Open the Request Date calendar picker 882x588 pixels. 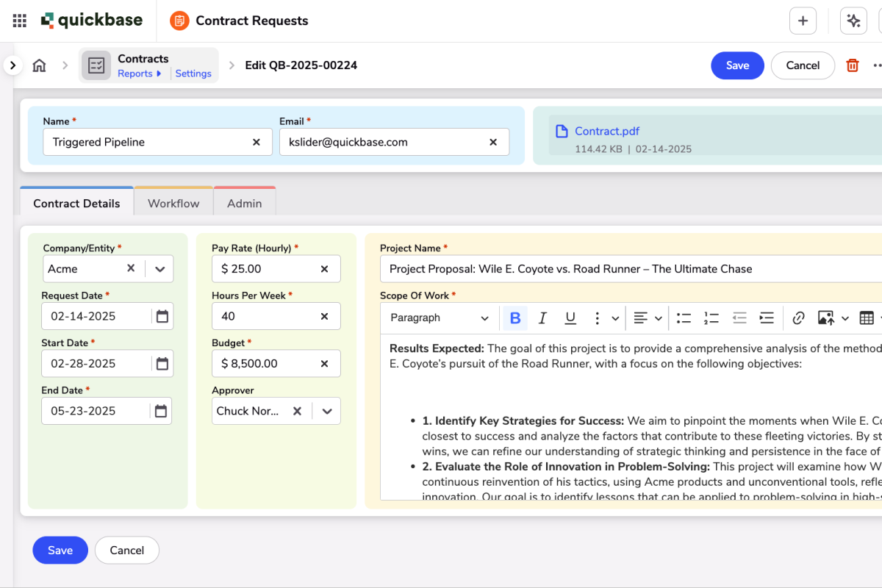(x=161, y=315)
